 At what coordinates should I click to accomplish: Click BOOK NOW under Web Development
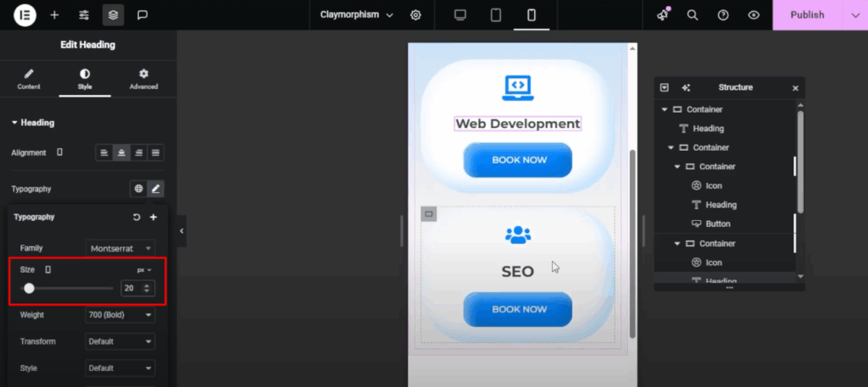pos(518,160)
